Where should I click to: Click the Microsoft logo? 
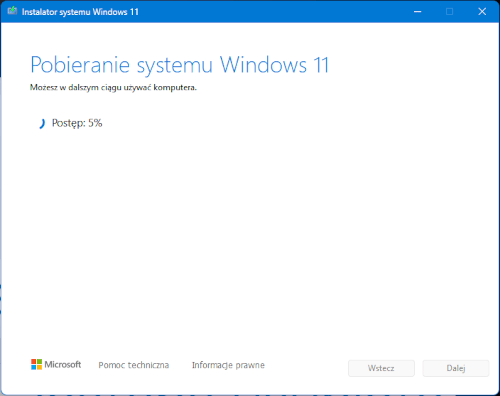click(x=56, y=364)
